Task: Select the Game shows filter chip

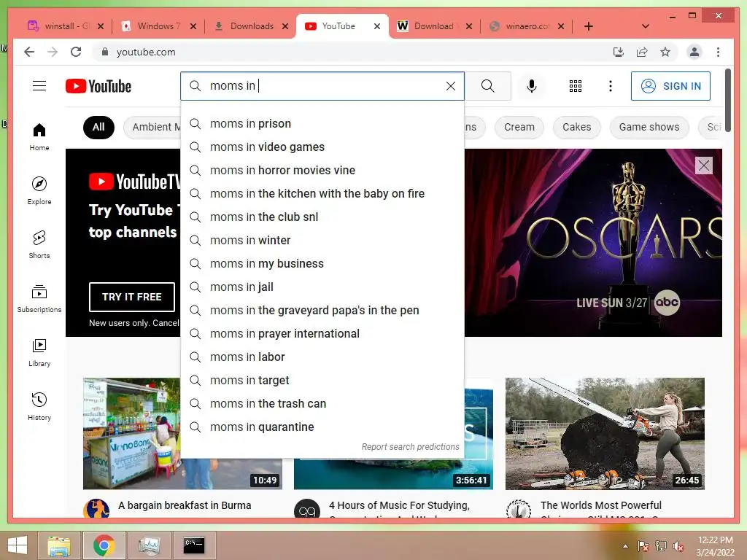Action: pos(649,127)
